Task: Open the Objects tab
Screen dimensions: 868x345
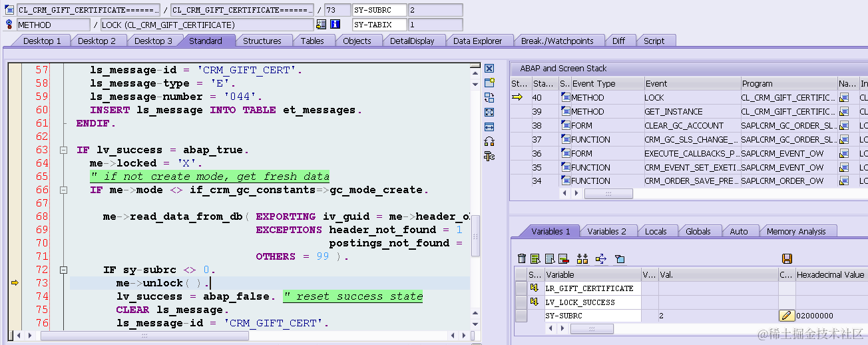Action: click(x=357, y=41)
